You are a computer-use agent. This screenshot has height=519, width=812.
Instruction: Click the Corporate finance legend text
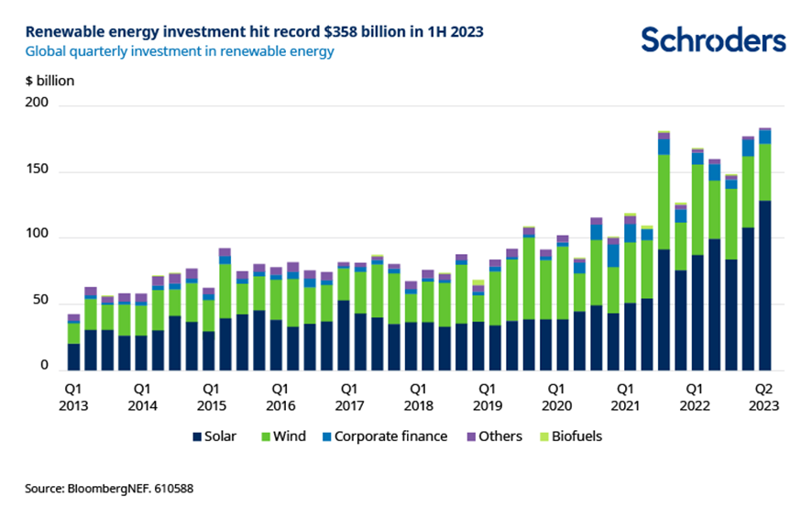click(x=390, y=436)
